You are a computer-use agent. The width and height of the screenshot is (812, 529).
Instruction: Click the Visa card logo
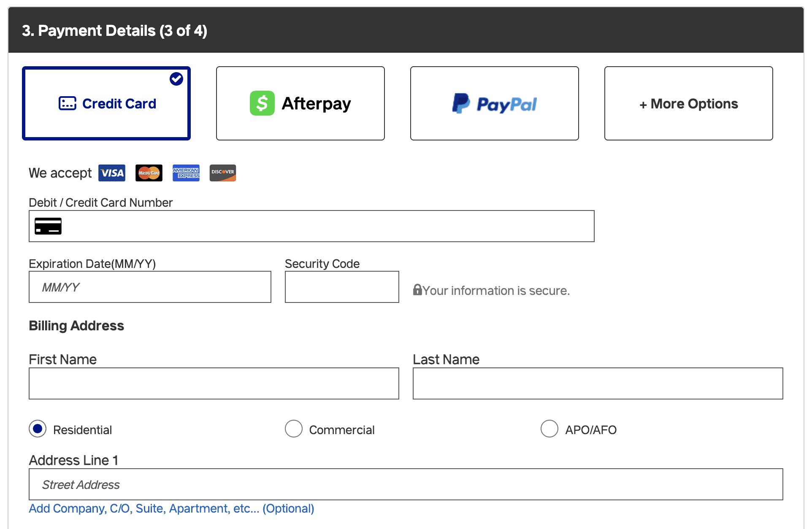click(112, 173)
